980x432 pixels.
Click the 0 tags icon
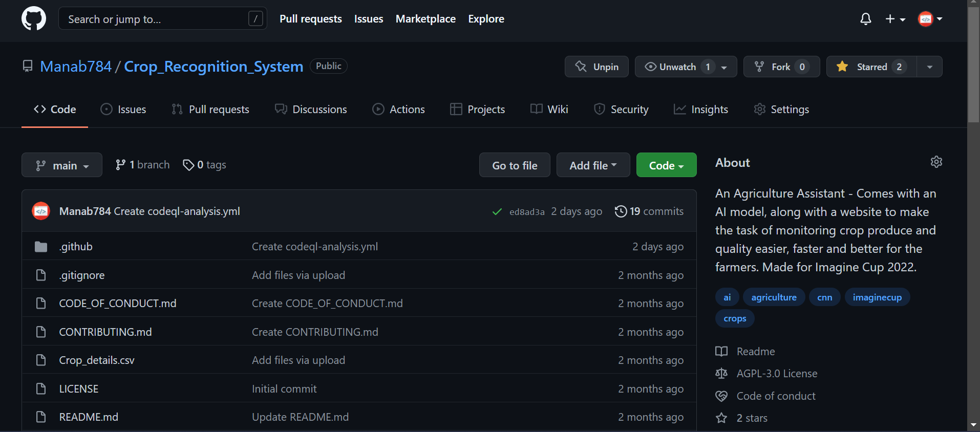click(188, 165)
